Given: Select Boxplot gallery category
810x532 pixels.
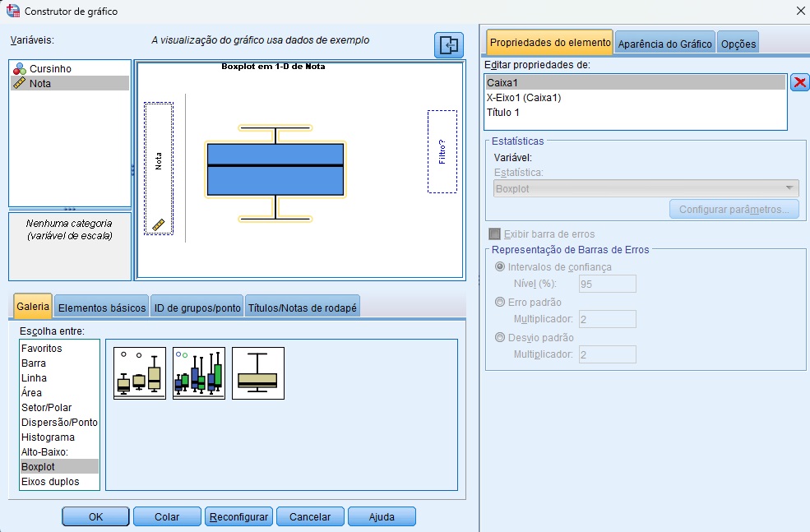Looking at the screenshot, I should click(59, 466).
